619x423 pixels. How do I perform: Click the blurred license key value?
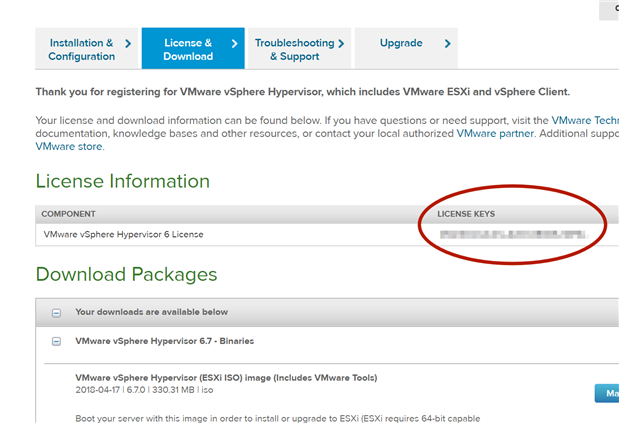[x=513, y=235]
